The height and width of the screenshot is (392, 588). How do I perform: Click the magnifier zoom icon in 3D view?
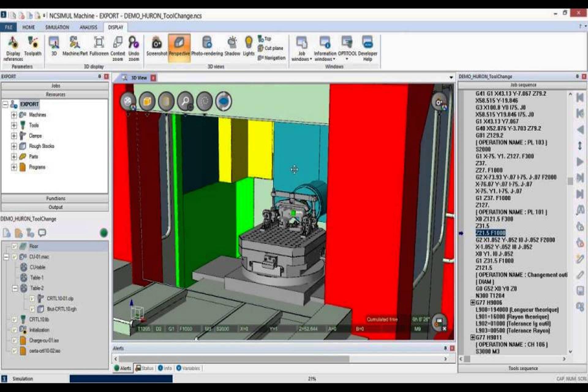tap(186, 101)
